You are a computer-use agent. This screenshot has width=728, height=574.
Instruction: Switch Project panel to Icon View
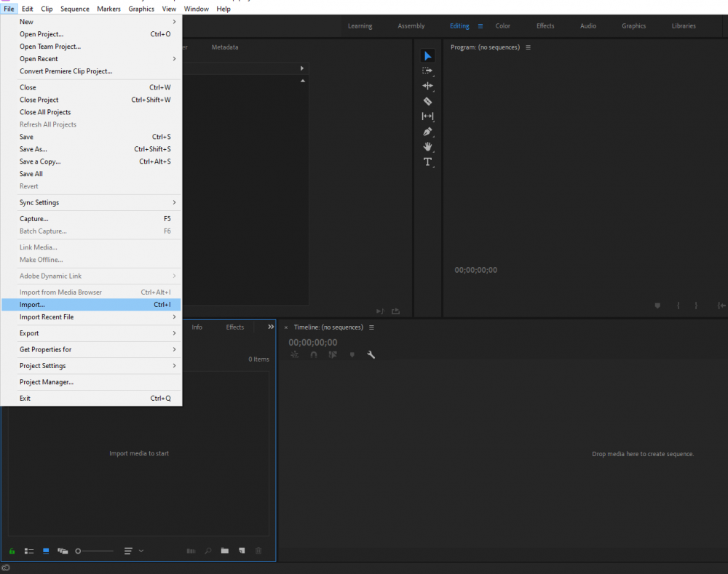[x=46, y=551]
